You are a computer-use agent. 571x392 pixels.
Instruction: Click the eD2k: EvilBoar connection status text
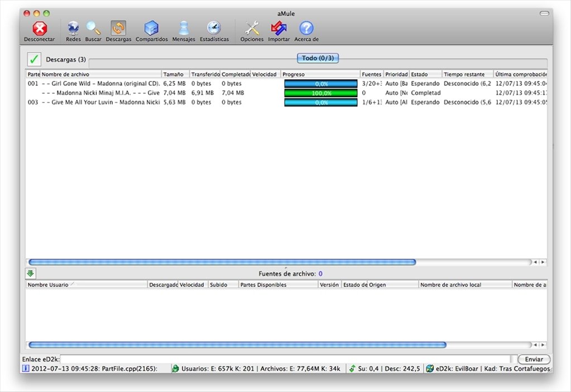click(493, 369)
